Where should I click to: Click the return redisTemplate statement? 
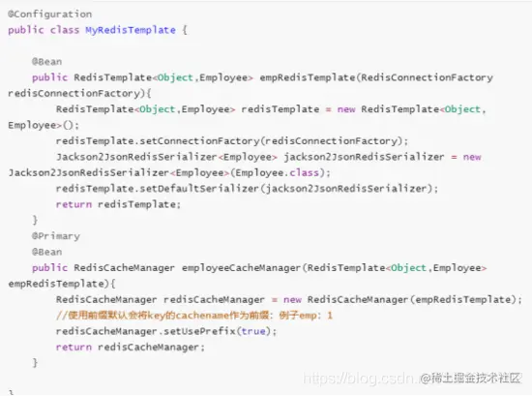coord(118,204)
